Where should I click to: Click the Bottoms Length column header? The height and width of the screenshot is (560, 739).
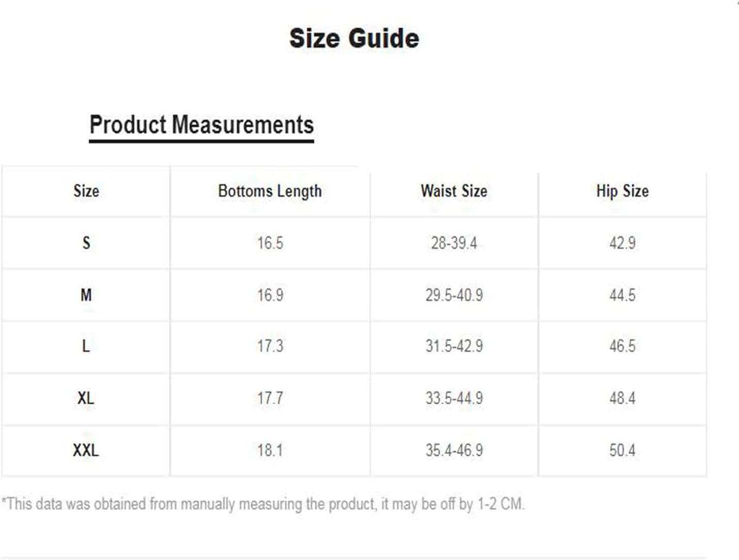[x=270, y=191]
